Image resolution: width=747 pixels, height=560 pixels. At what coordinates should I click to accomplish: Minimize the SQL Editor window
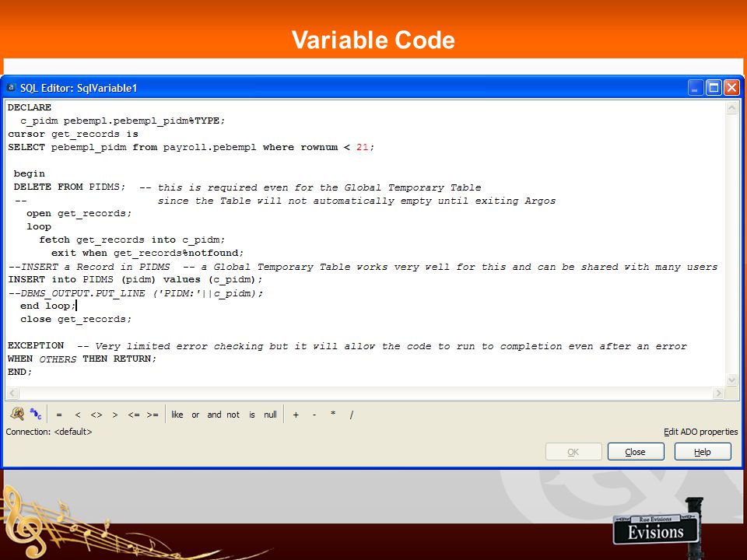point(696,88)
